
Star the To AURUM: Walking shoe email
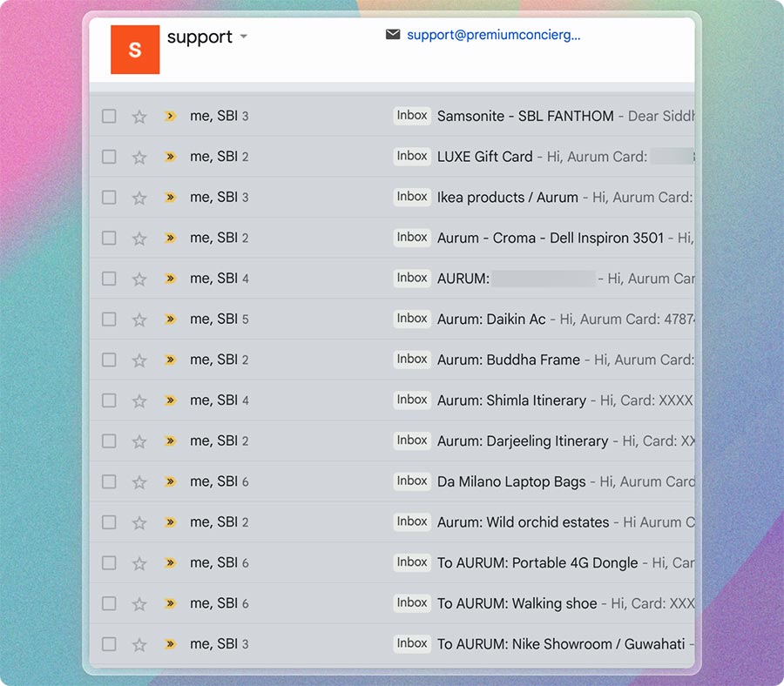(x=139, y=603)
